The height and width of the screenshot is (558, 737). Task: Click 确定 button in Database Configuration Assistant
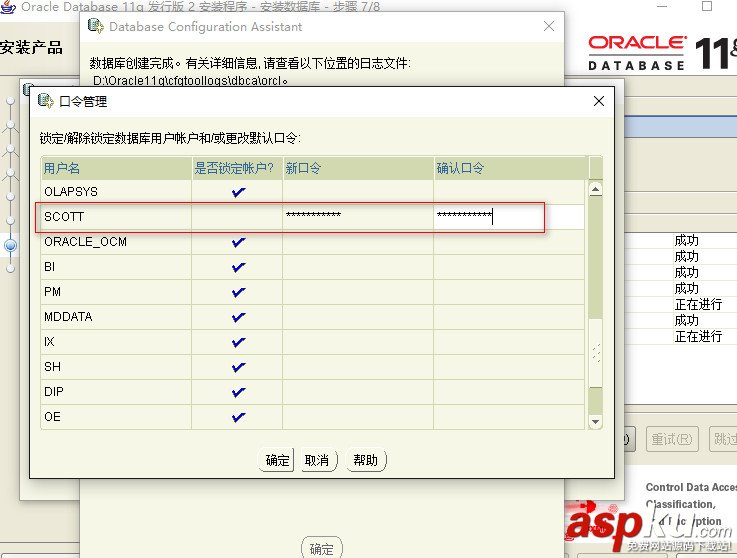(322, 548)
